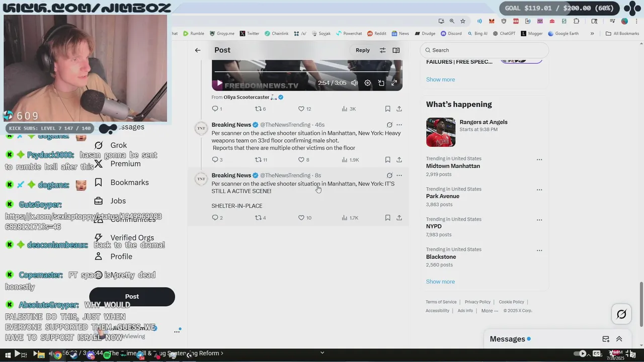Open Reddit bookmark in bookmarks bar
644x362 pixels.
(377, 34)
